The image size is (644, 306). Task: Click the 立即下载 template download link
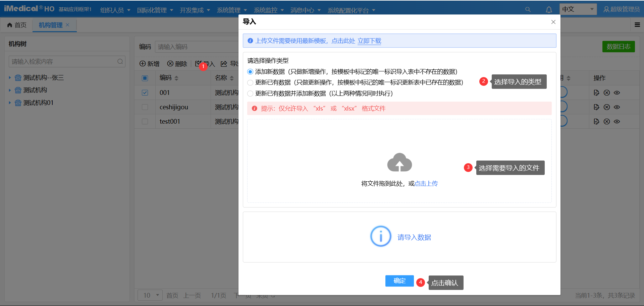click(x=369, y=41)
